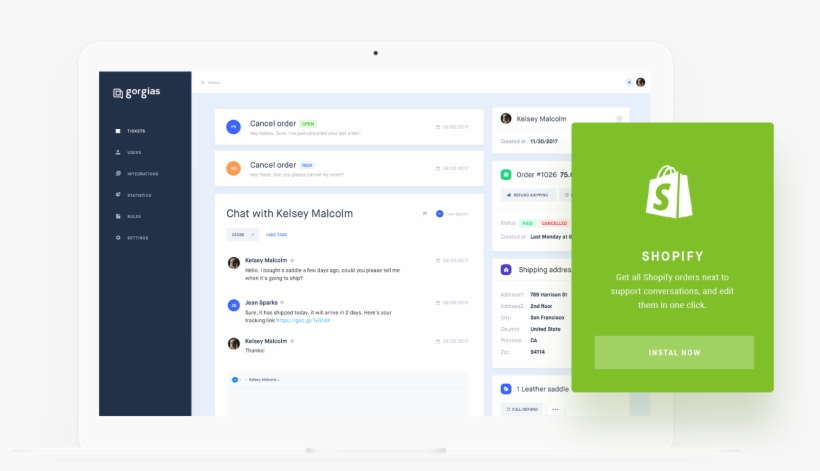Click the Instal Now button on Shopify card
This screenshot has width=820, height=471.
(674, 352)
